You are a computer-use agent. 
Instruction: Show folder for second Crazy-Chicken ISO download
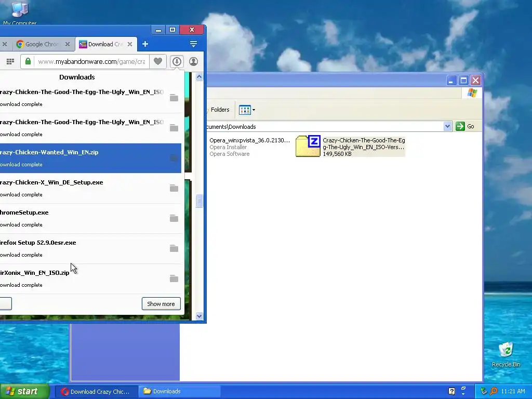(x=174, y=128)
